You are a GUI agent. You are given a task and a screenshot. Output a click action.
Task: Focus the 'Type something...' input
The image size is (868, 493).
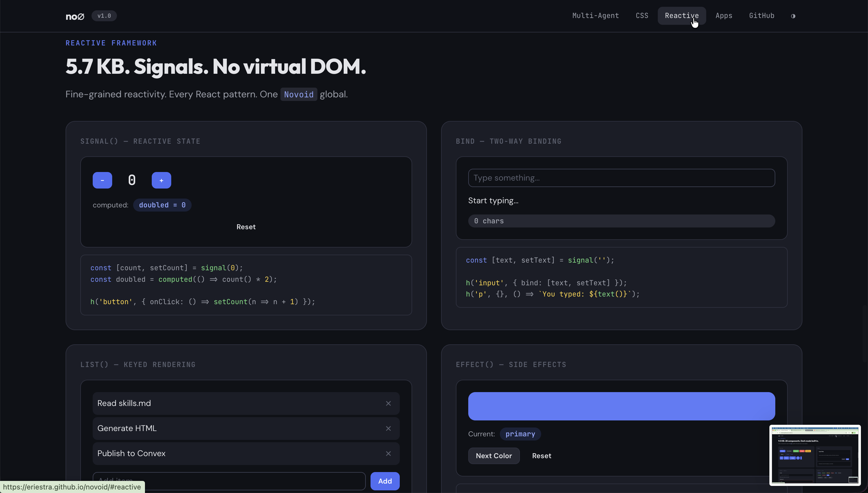pyautogui.click(x=621, y=178)
